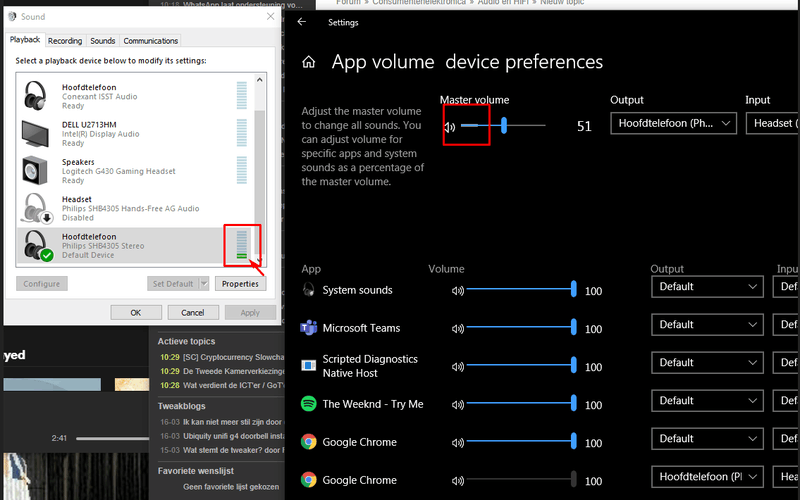The height and width of the screenshot is (500, 800).
Task: Open System sounds Output dropdown
Action: [x=707, y=287]
